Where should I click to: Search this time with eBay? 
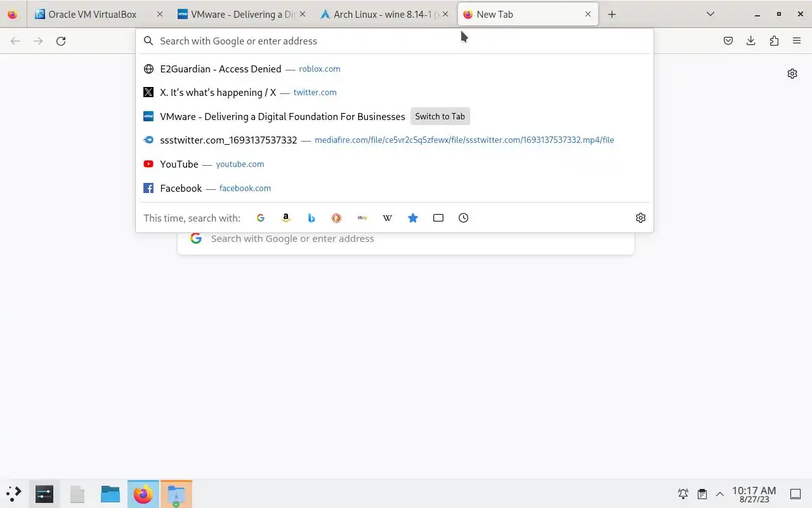point(362,218)
